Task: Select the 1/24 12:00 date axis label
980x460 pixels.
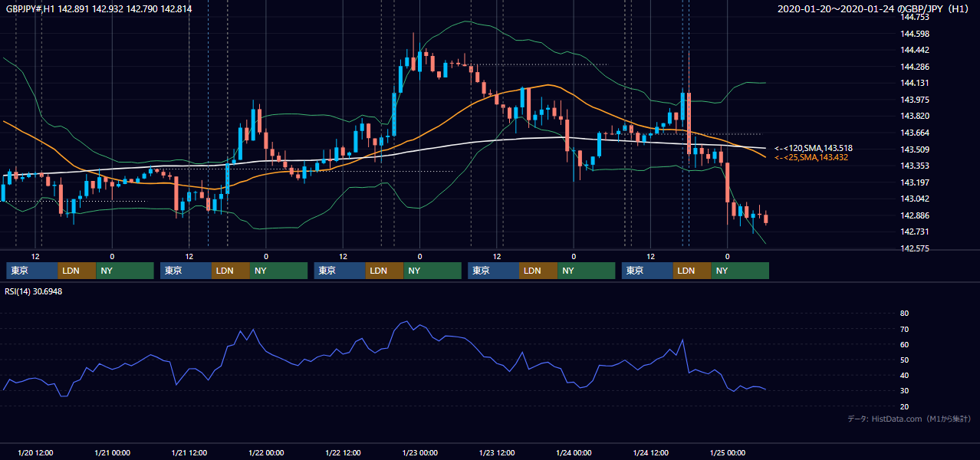Action: coord(651,452)
